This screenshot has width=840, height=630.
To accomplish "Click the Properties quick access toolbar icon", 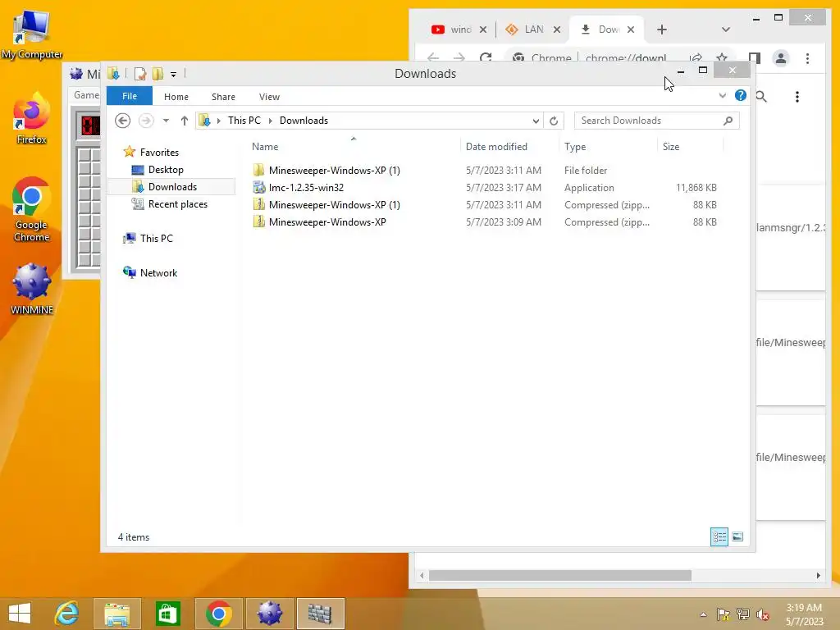I will pos(139,73).
